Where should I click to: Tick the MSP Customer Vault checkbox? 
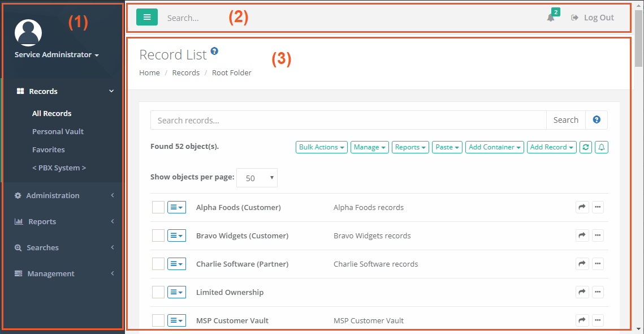click(x=158, y=320)
